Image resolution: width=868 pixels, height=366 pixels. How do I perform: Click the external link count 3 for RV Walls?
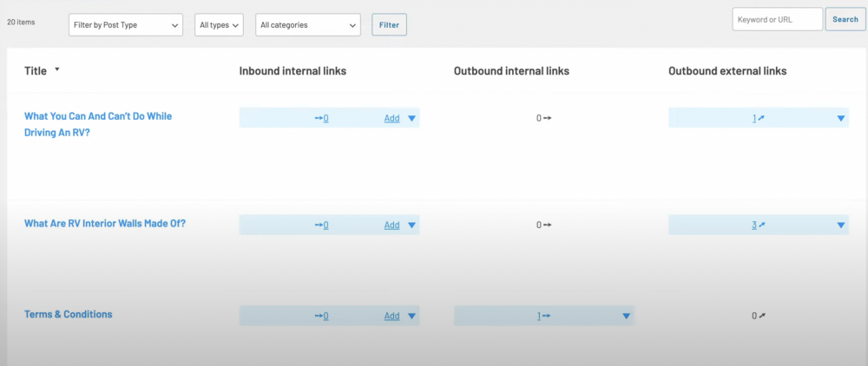[x=754, y=225]
